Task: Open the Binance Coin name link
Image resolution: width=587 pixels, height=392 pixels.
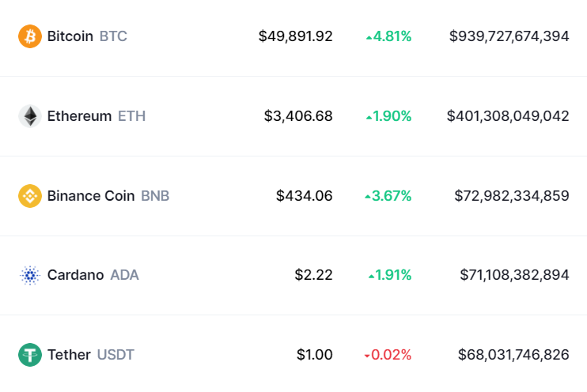Action: click(x=91, y=196)
